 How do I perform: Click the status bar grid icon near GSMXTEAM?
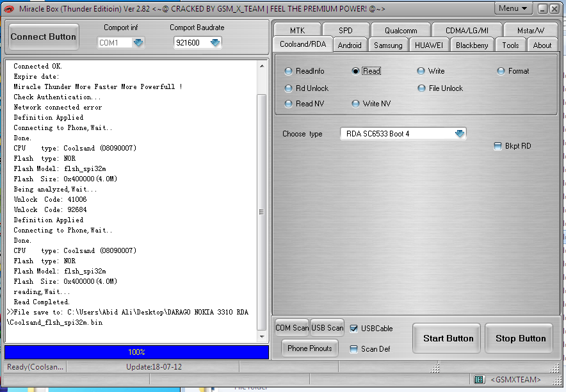[479, 379]
